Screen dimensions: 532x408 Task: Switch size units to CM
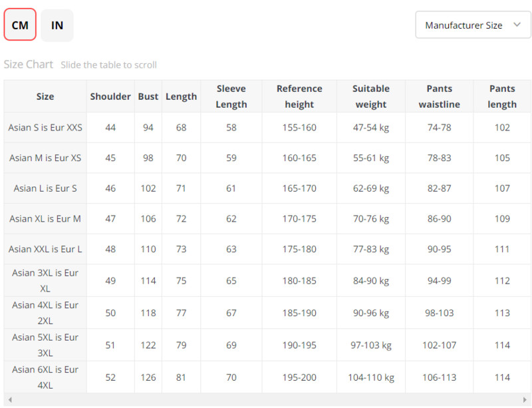pos(20,25)
